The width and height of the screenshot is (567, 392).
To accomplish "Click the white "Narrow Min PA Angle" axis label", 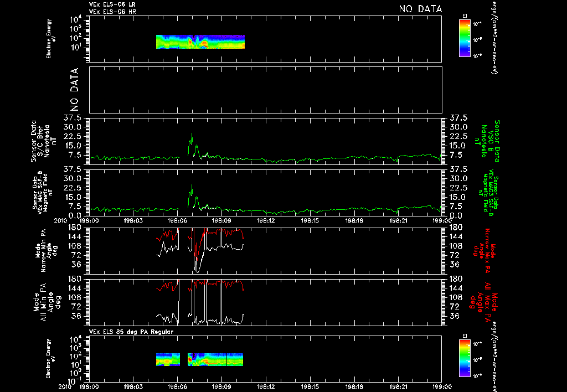I will [46, 251].
